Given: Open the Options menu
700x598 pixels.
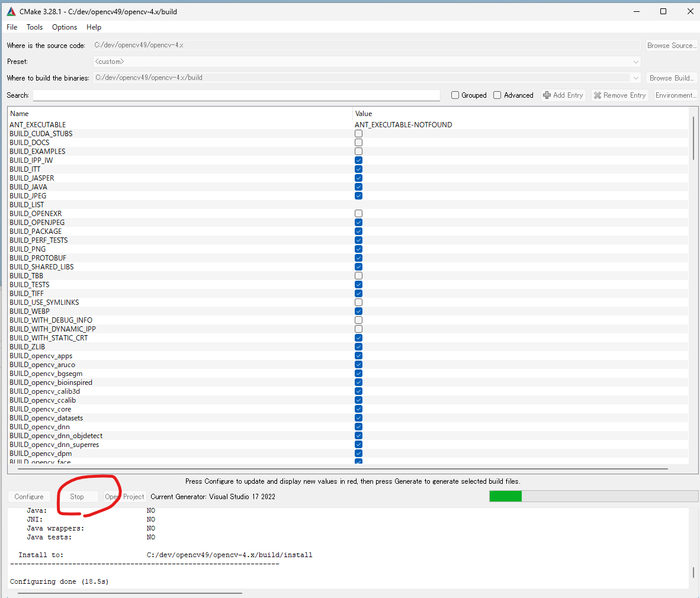Looking at the screenshot, I should [x=65, y=27].
